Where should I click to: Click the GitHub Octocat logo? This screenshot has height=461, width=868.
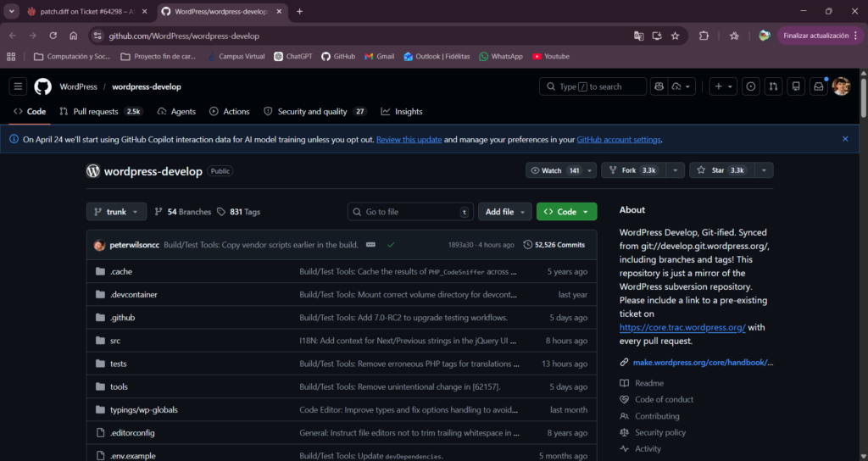(x=42, y=86)
